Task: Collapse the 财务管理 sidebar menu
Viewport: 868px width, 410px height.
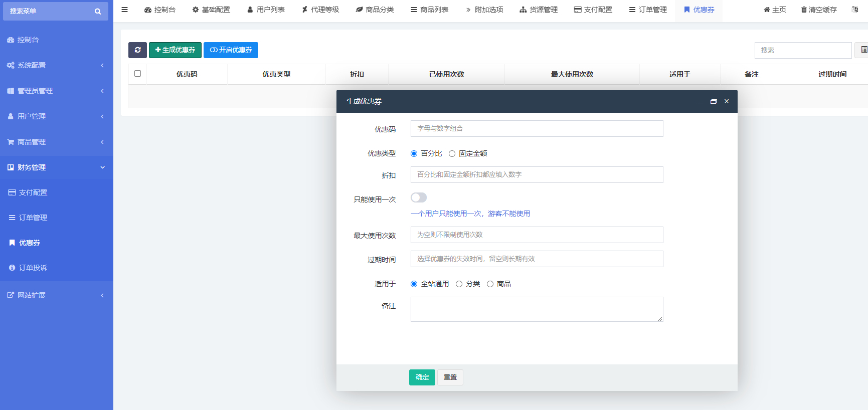Action: click(x=56, y=167)
